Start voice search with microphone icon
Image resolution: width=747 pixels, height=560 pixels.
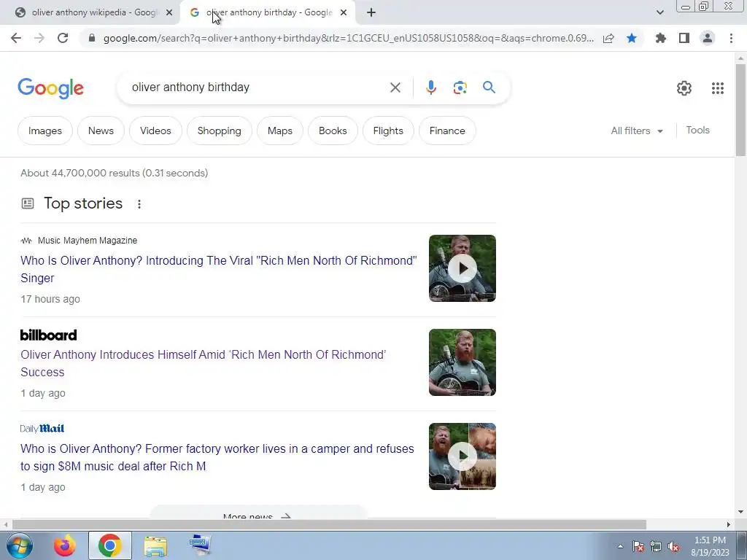pyautogui.click(x=430, y=87)
